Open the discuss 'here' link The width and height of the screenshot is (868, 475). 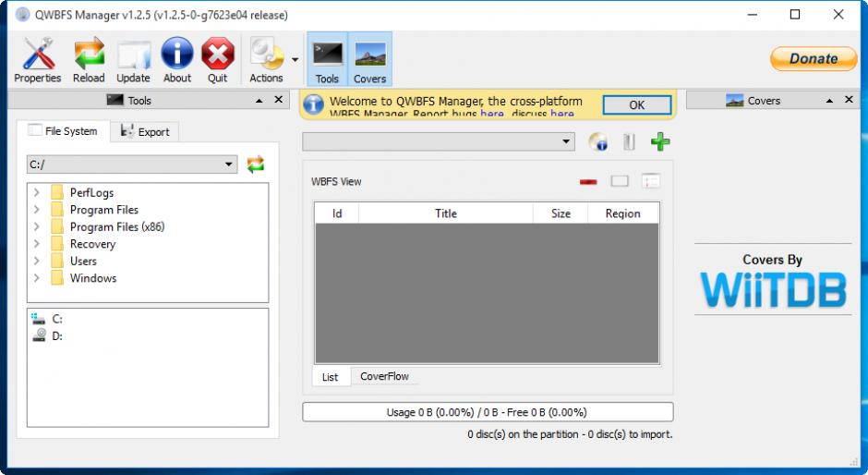tap(561, 114)
